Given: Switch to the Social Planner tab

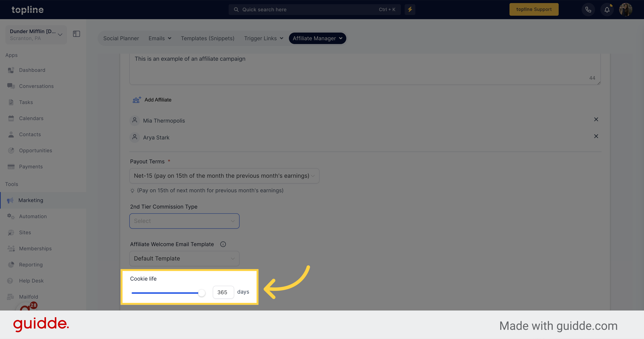Looking at the screenshot, I should coord(121,38).
